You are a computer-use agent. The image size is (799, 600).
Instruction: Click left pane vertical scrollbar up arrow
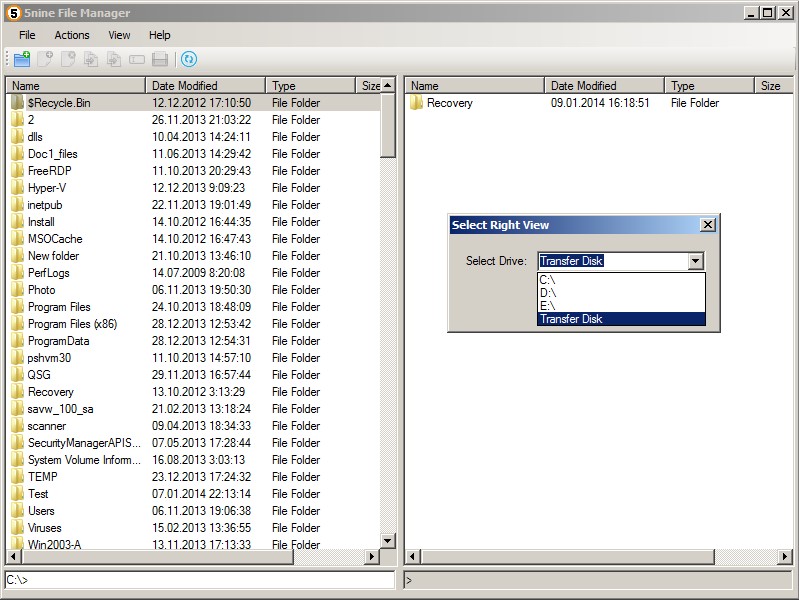(x=388, y=85)
